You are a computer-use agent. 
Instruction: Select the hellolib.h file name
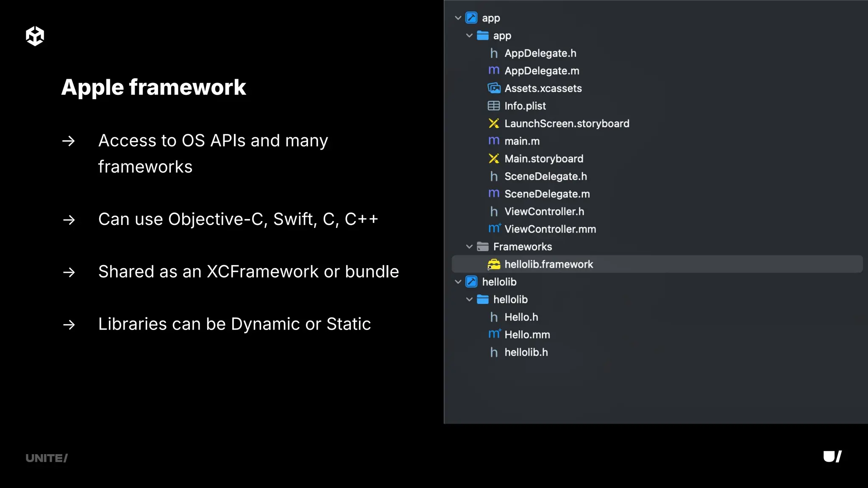pyautogui.click(x=526, y=352)
